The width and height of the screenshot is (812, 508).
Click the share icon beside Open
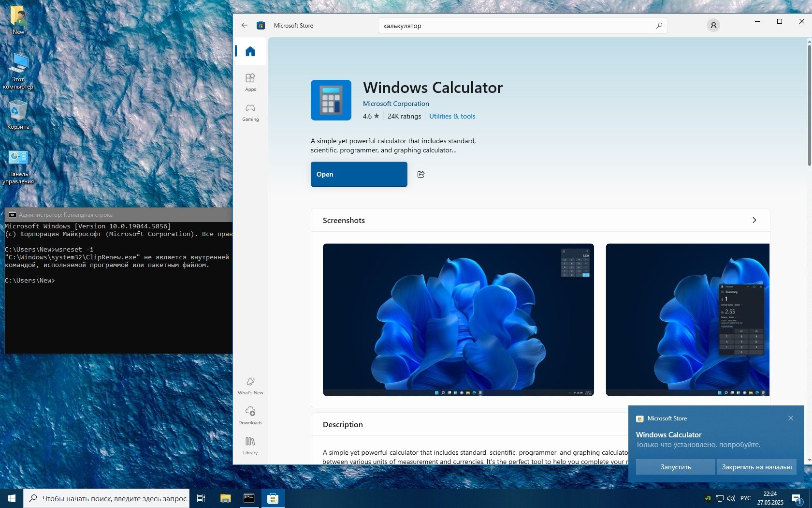[421, 174]
